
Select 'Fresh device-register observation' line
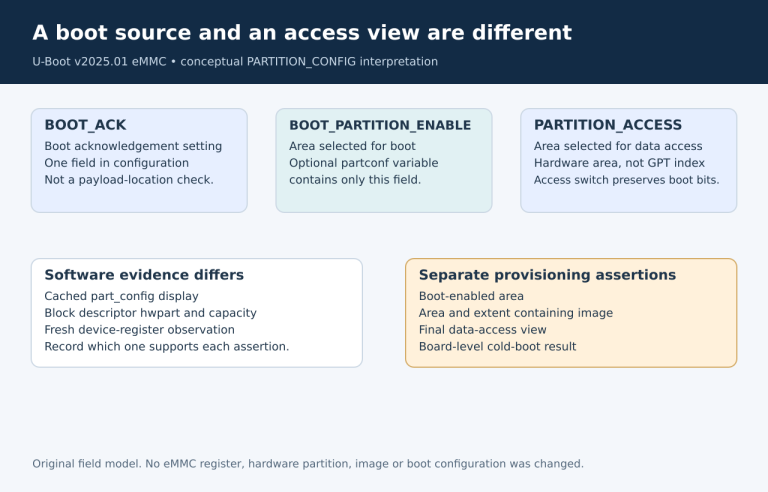pos(140,329)
